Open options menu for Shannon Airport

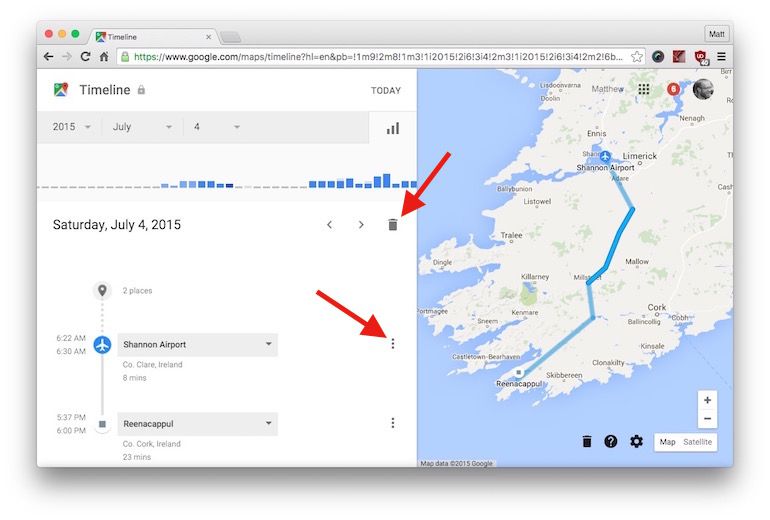point(393,344)
